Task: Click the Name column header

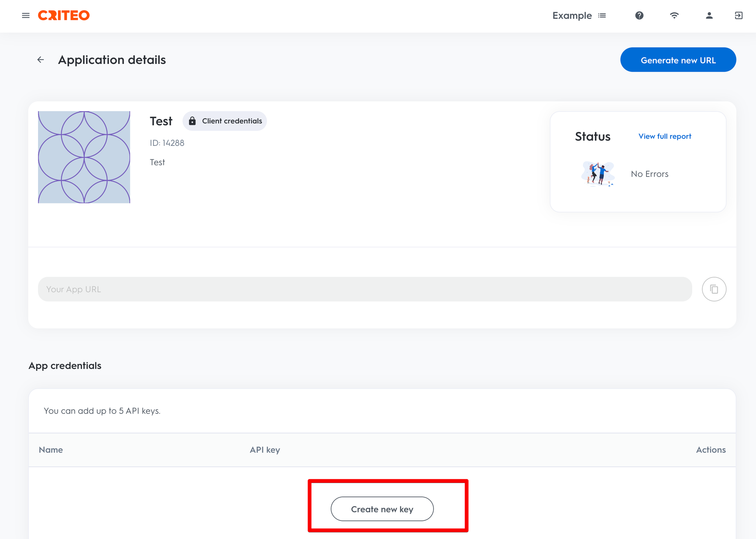Action: (x=51, y=450)
